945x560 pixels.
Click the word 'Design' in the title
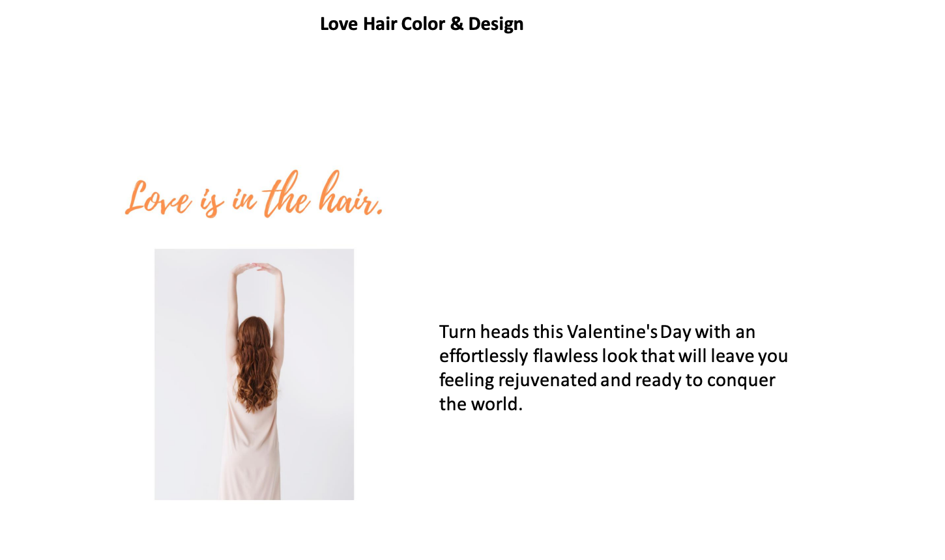click(x=496, y=24)
